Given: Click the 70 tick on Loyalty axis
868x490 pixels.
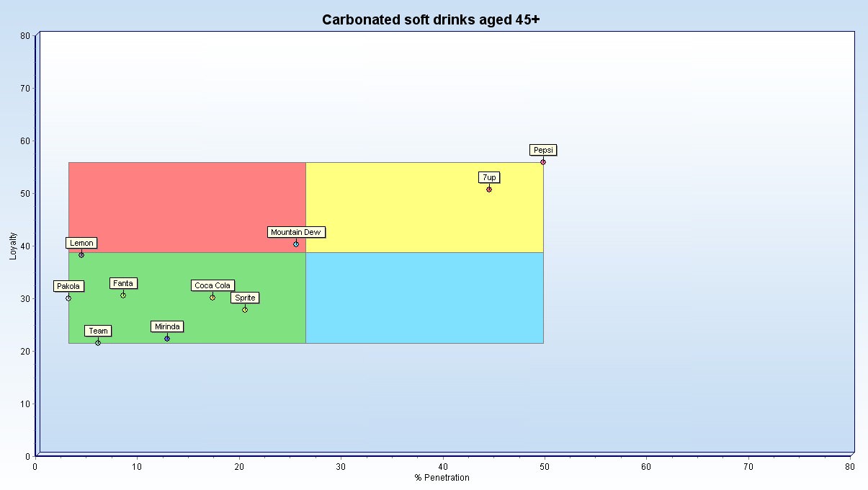Looking at the screenshot, I should tap(25, 89).
